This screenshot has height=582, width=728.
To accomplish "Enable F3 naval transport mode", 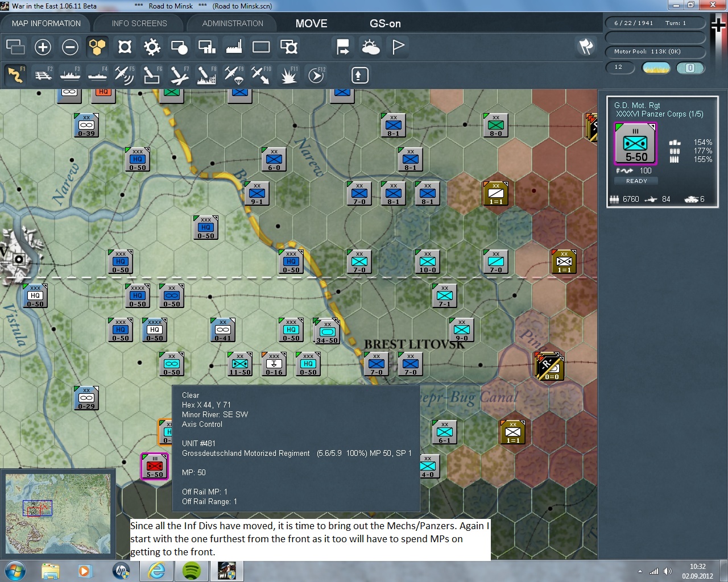I will tap(70, 74).
